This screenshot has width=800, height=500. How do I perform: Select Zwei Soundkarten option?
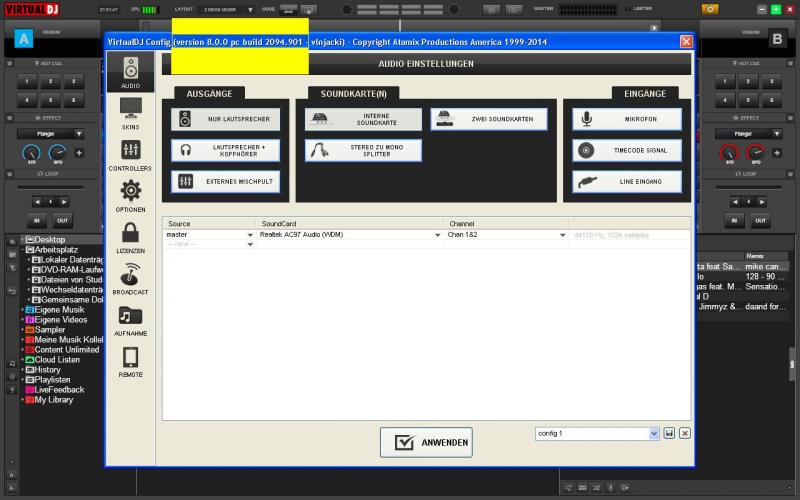click(489, 119)
